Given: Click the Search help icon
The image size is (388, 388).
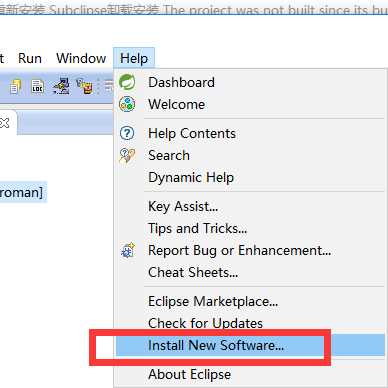Looking at the screenshot, I should click(127, 156).
